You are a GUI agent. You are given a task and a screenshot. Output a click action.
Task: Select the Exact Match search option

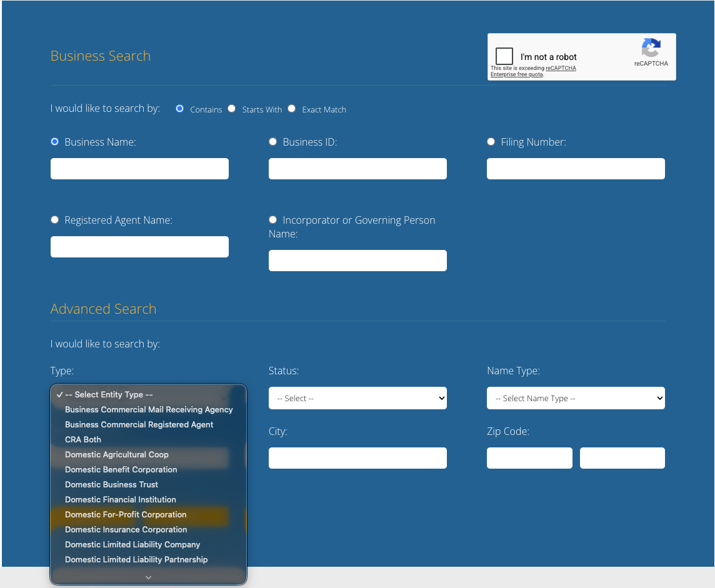coord(292,109)
